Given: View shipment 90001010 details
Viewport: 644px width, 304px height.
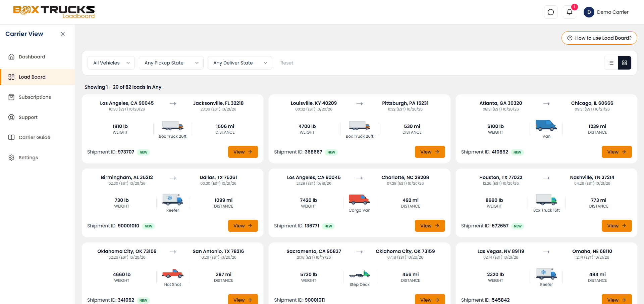Looking at the screenshot, I should [243, 226].
